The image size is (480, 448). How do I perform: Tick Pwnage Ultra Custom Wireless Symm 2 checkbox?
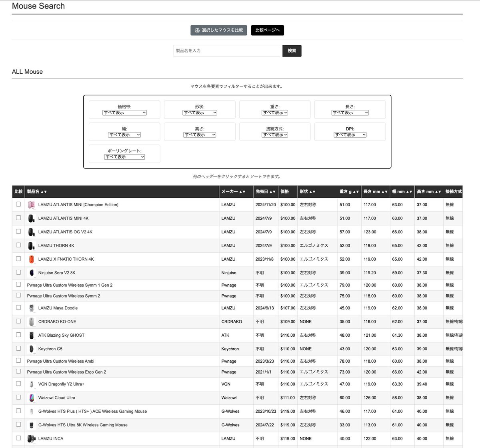(18, 295)
